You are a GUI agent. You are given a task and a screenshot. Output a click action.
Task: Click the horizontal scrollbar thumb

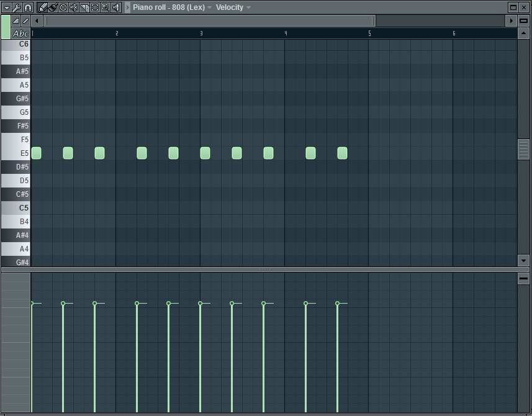click(x=210, y=20)
